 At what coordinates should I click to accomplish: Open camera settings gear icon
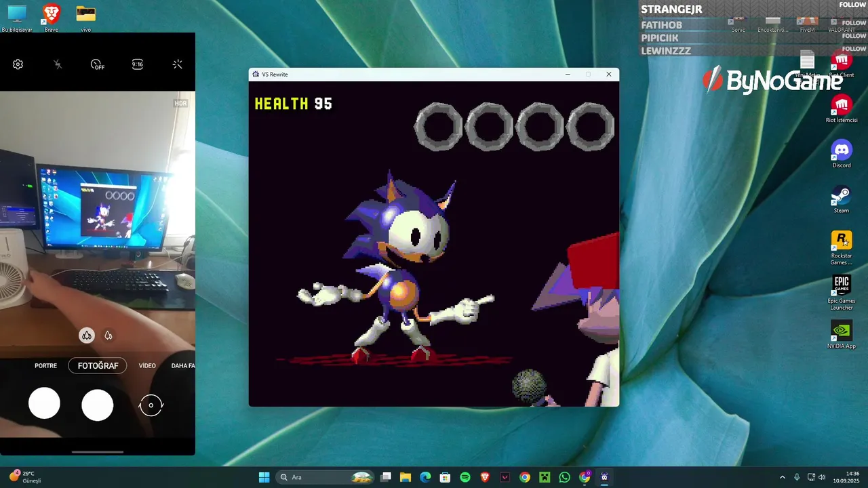[x=18, y=64]
